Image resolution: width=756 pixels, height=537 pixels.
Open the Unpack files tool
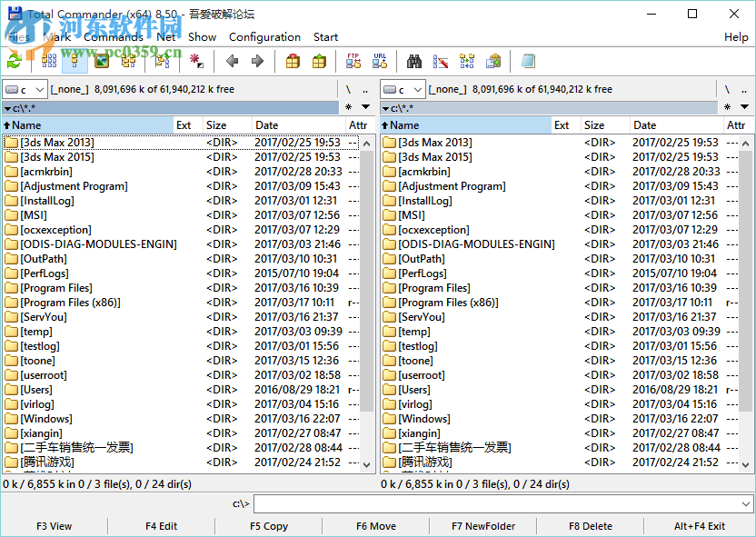point(318,60)
